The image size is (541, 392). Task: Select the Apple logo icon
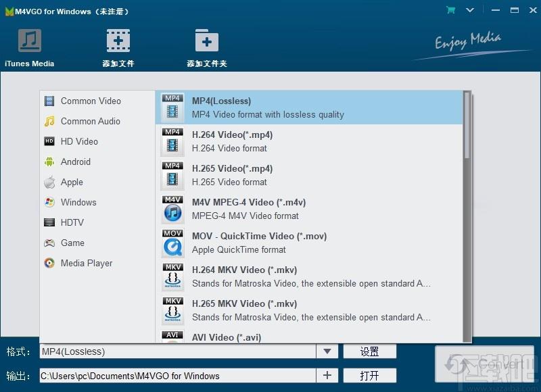49,182
